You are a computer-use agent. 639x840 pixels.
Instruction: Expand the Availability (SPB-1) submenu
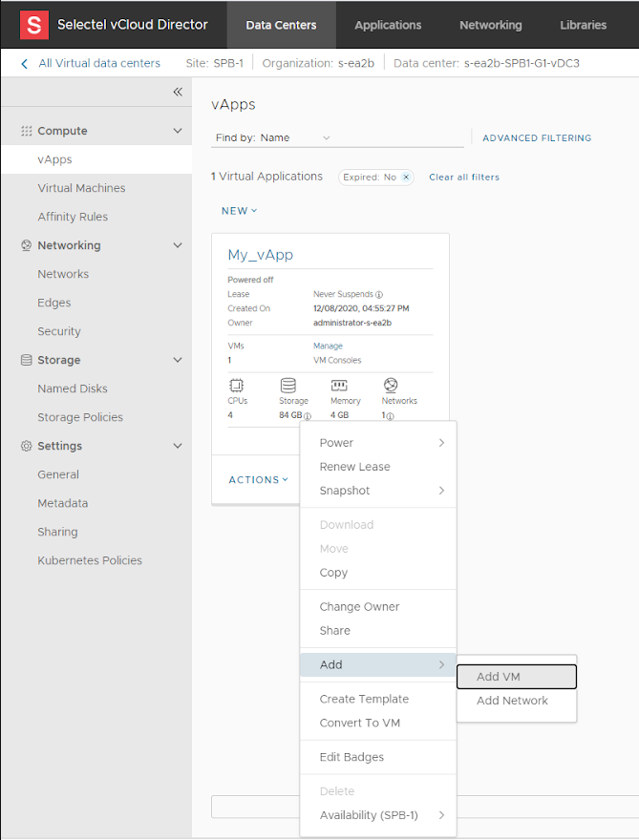(x=378, y=815)
